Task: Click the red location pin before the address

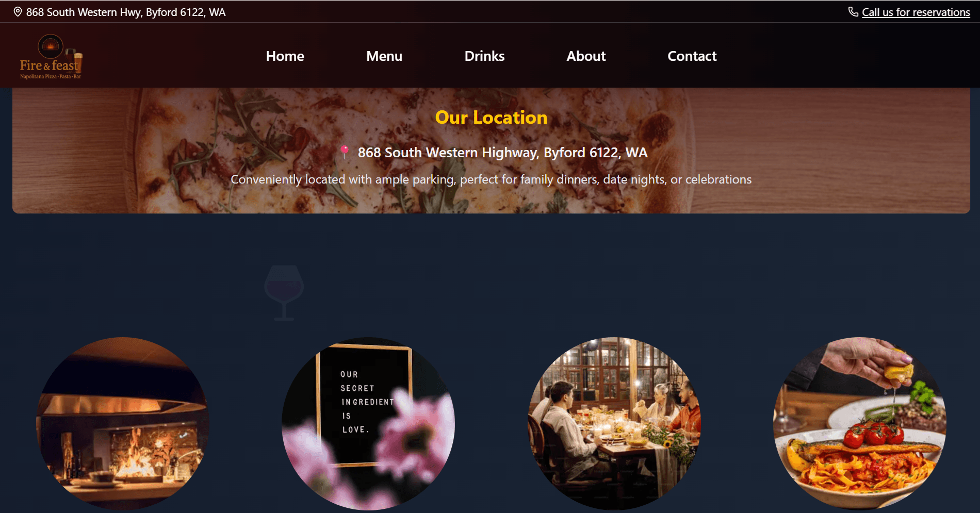Action: 345,152
